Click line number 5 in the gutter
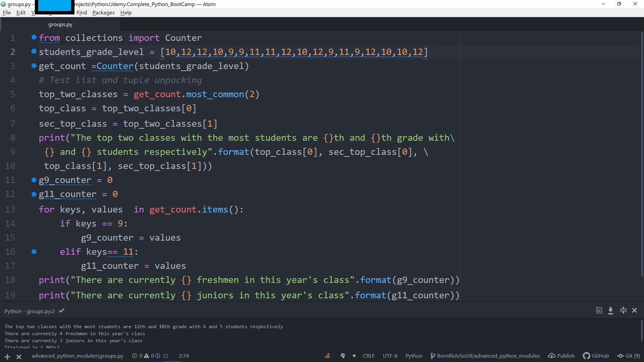 (x=12, y=94)
